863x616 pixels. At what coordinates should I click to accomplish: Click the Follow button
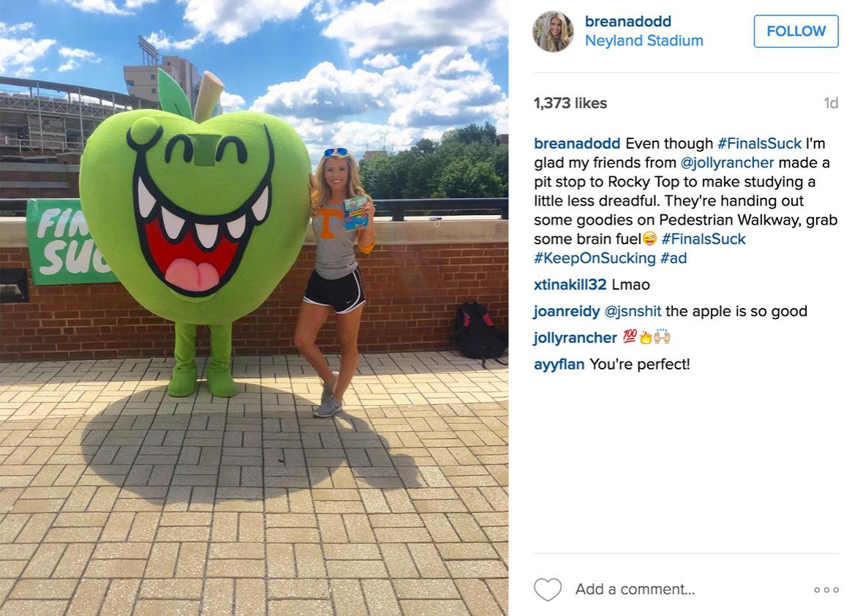click(x=796, y=31)
